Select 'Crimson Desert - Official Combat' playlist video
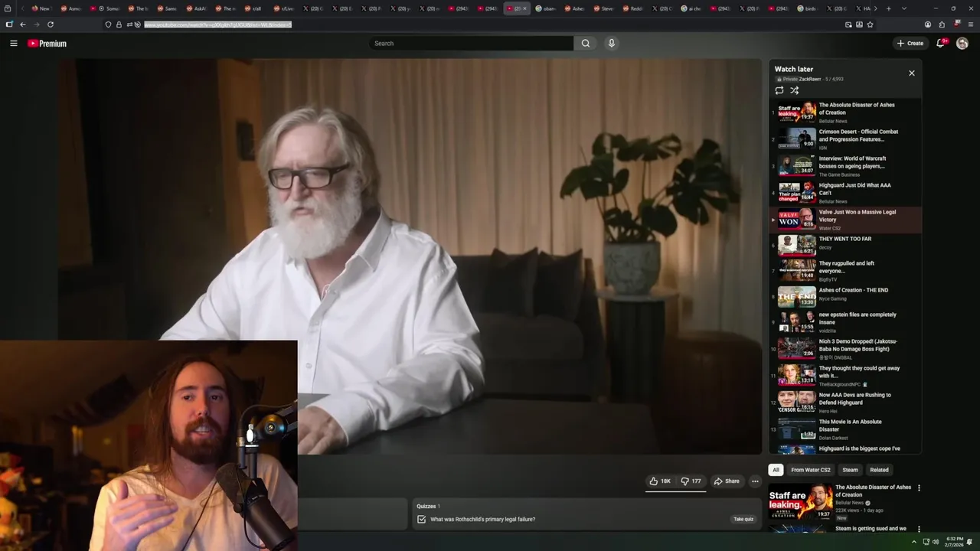Image resolution: width=980 pixels, height=551 pixels. tap(845, 139)
